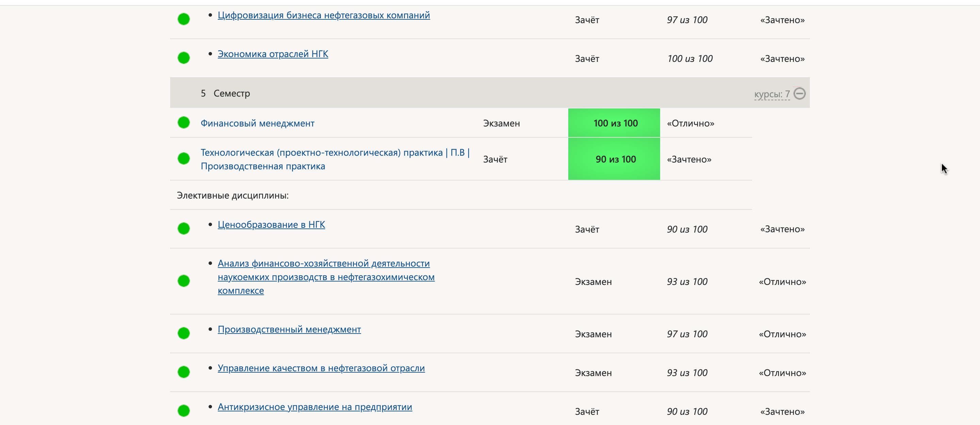Collapse the 5 Семестр section minus icon
The width and height of the screenshot is (980, 425).
coord(799,93)
